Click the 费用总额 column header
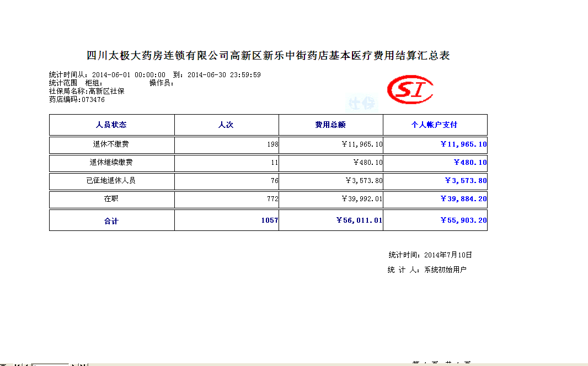The image size is (588, 366). (330, 125)
